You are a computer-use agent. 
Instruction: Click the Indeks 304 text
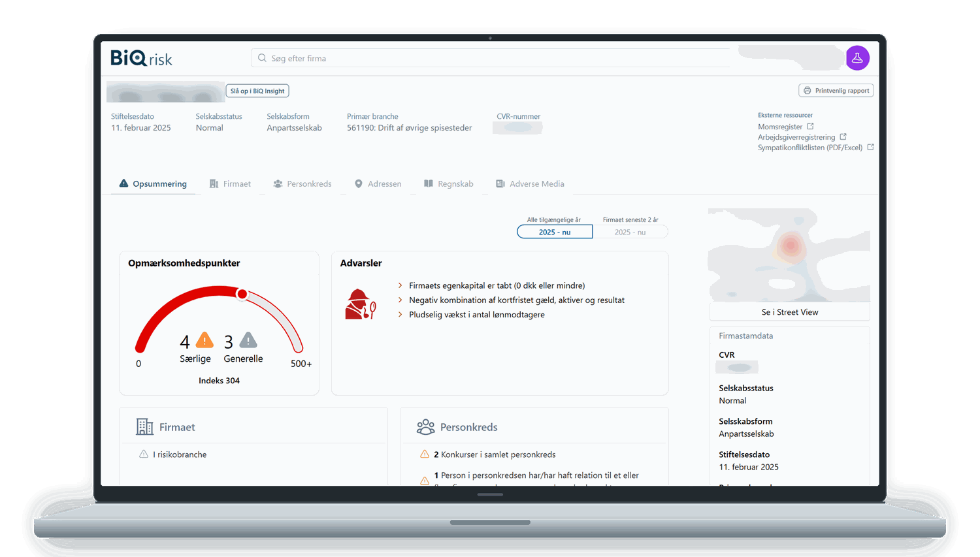pos(219,381)
